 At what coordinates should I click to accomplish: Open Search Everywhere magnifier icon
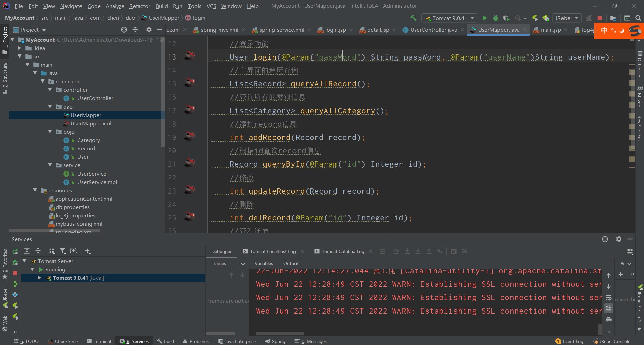coord(638,18)
